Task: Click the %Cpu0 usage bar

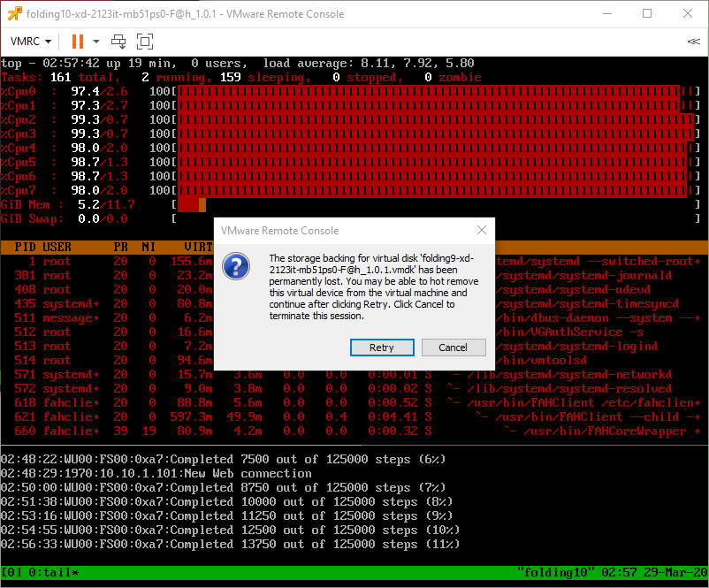Action: tap(435, 92)
